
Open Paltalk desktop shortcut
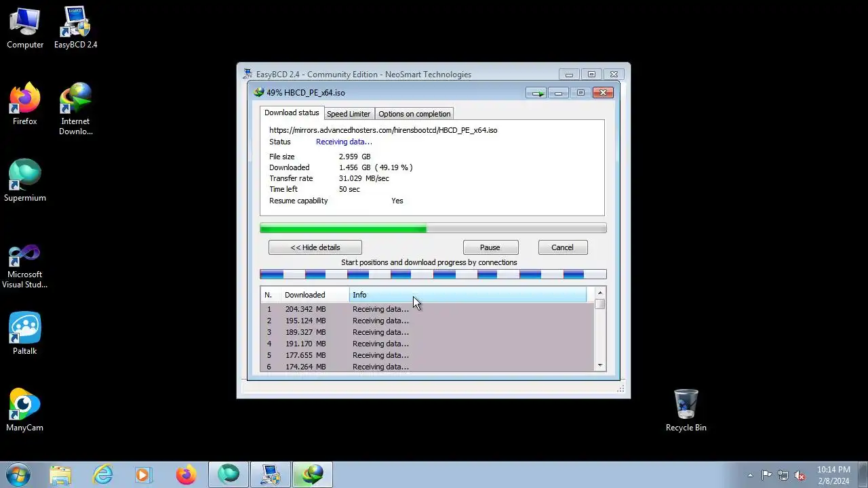click(25, 333)
